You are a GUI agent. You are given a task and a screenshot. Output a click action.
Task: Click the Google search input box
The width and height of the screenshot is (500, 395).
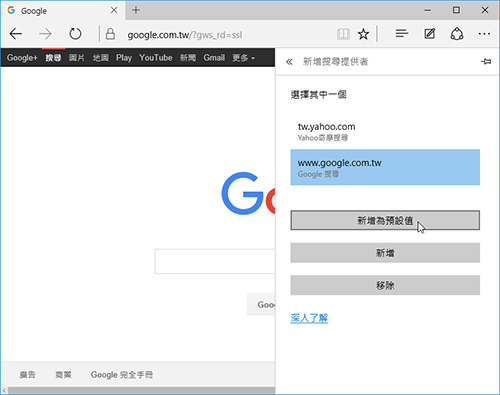click(x=215, y=261)
